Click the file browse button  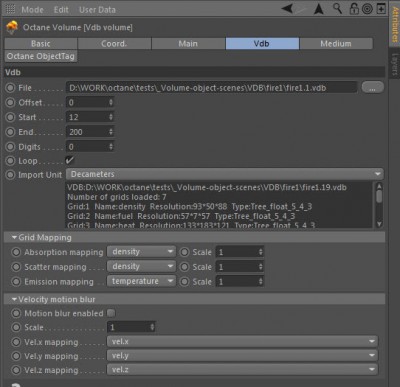[x=373, y=88]
